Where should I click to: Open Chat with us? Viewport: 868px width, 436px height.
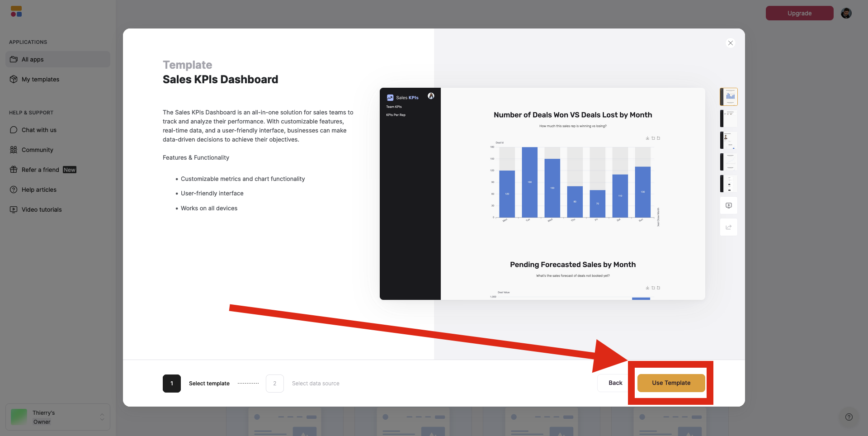click(58, 130)
